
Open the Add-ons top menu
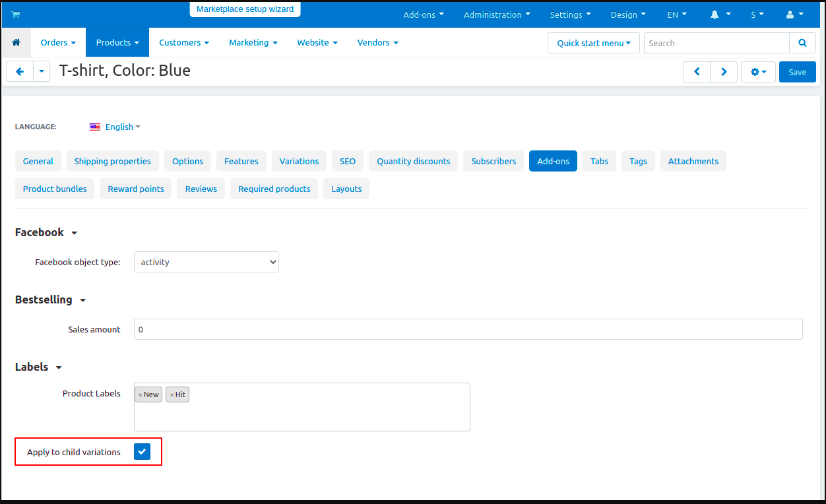click(x=424, y=15)
